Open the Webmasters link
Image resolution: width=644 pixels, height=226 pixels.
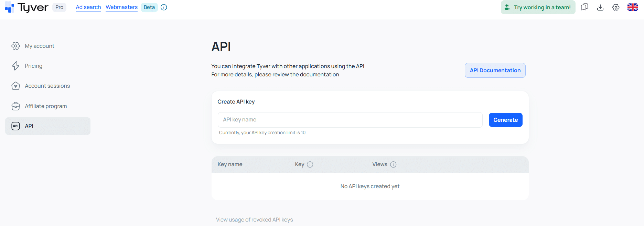(x=121, y=7)
